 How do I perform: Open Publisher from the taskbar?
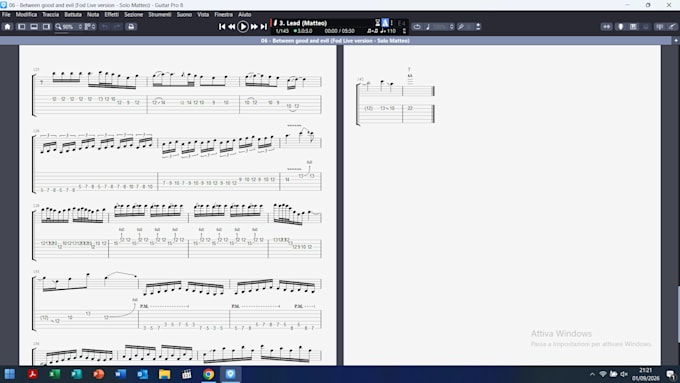[x=76, y=374]
